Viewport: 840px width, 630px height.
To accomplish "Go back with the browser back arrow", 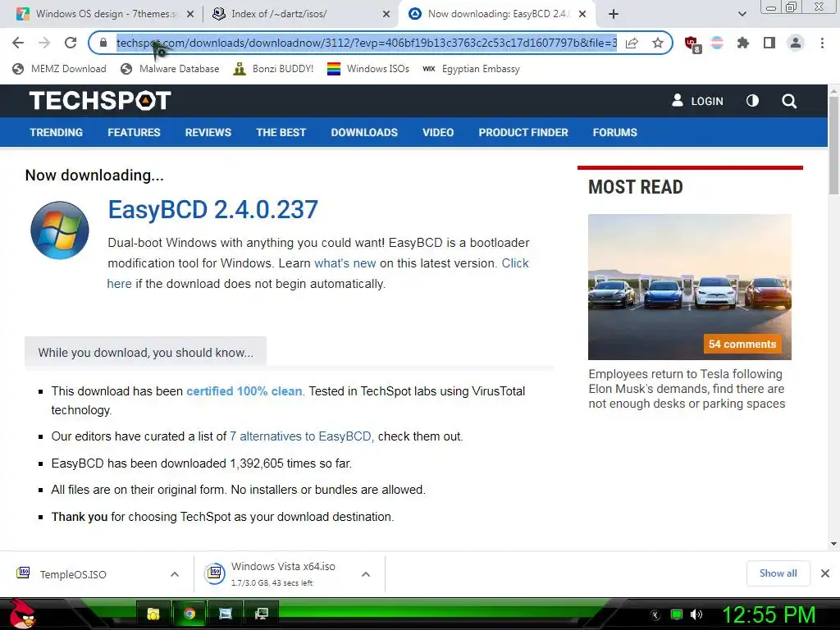I will point(18,43).
